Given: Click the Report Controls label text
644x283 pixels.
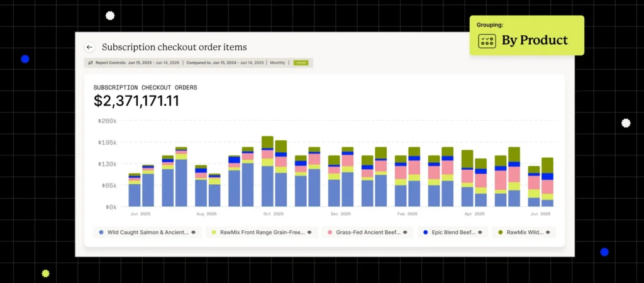Looking at the screenshot, I should [111, 63].
